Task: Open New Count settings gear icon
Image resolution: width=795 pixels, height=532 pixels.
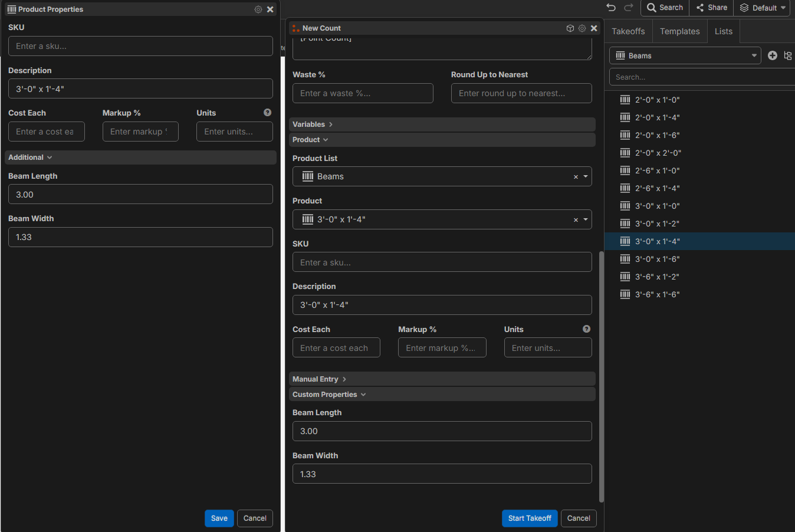Action: pyautogui.click(x=582, y=28)
